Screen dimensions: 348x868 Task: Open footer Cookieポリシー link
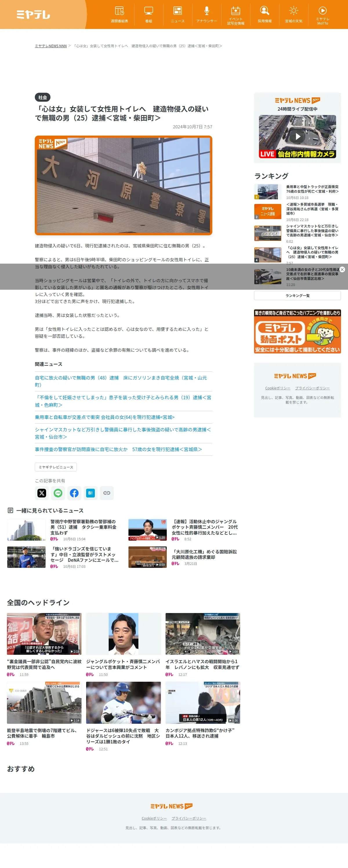click(x=154, y=818)
